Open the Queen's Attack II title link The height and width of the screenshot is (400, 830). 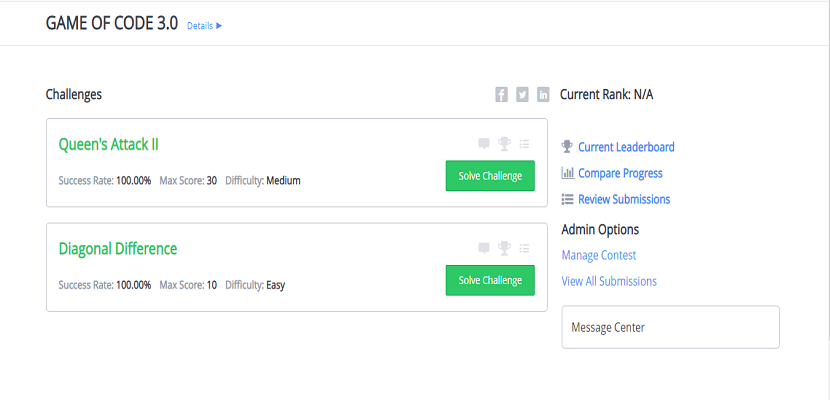coord(109,144)
